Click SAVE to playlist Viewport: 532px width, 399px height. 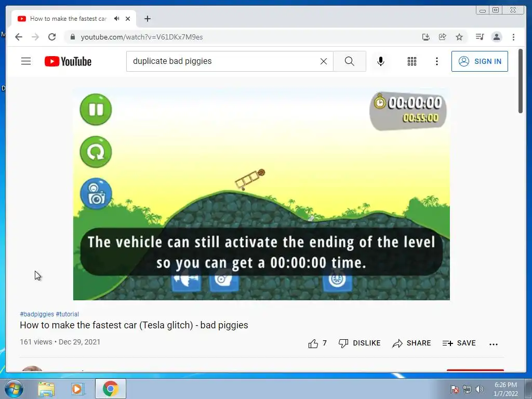[x=459, y=343]
